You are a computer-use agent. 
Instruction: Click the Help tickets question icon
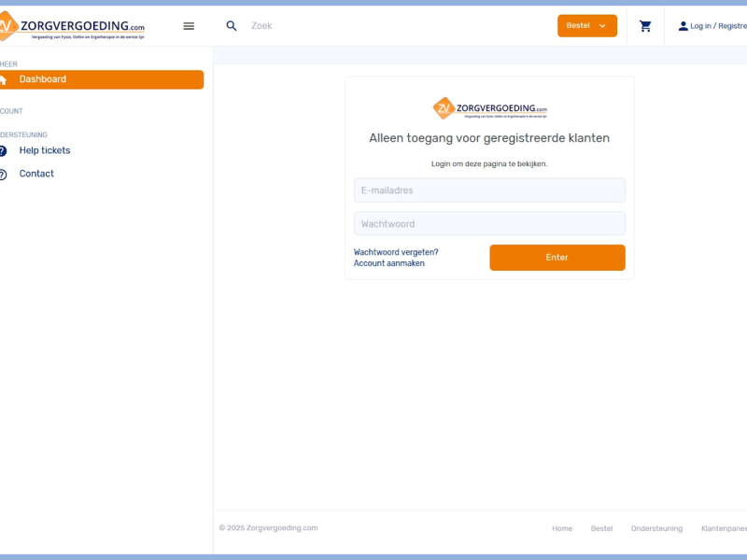3,151
